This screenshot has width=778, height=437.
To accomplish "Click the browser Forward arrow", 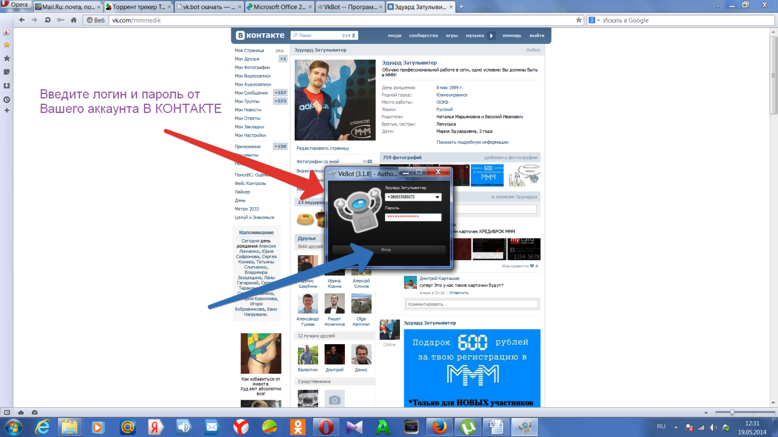I will click(x=34, y=20).
